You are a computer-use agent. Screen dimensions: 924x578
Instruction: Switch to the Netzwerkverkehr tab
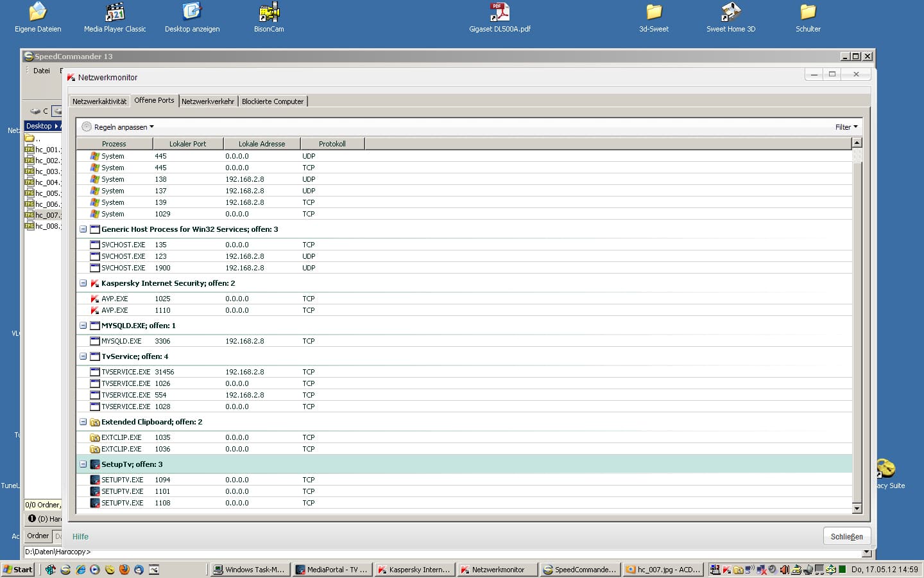point(208,101)
